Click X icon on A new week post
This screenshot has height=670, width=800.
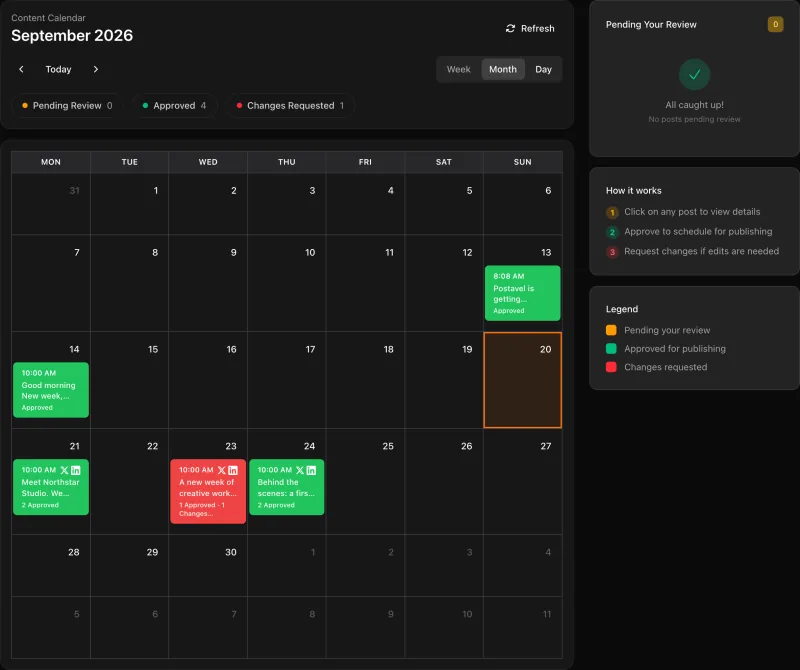[221, 470]
